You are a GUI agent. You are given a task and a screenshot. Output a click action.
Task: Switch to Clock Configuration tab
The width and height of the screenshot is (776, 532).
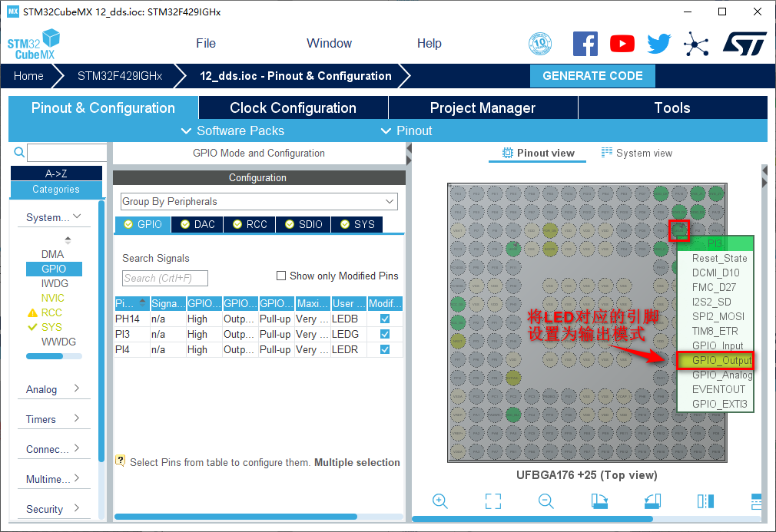point(293,107)
